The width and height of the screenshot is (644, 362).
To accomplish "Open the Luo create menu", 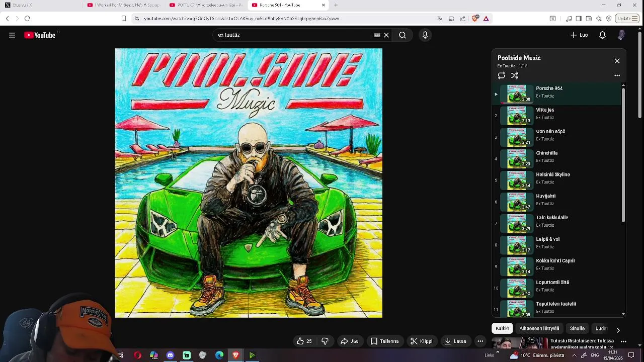I will click(579, 35).
